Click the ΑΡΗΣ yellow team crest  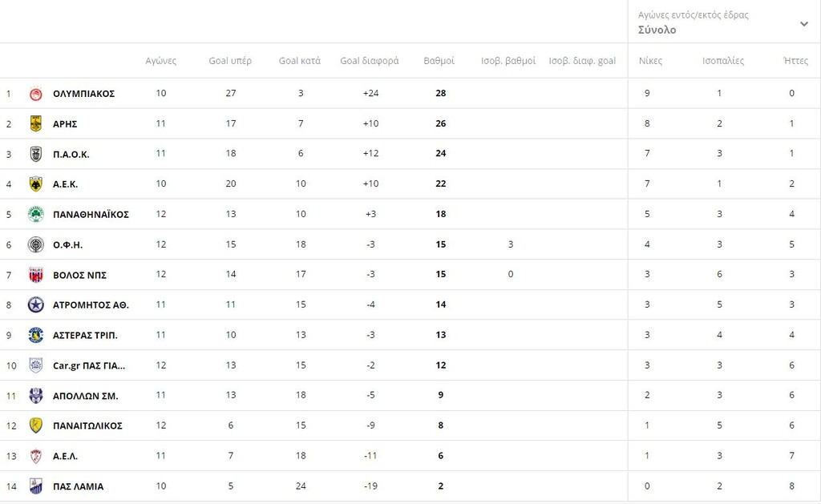click(35, 123)
